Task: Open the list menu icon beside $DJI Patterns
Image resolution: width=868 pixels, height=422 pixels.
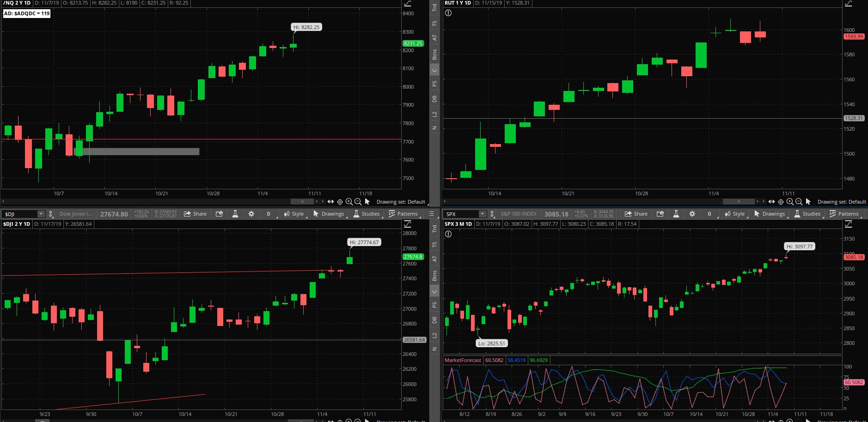Action: [x=431, y=214]
